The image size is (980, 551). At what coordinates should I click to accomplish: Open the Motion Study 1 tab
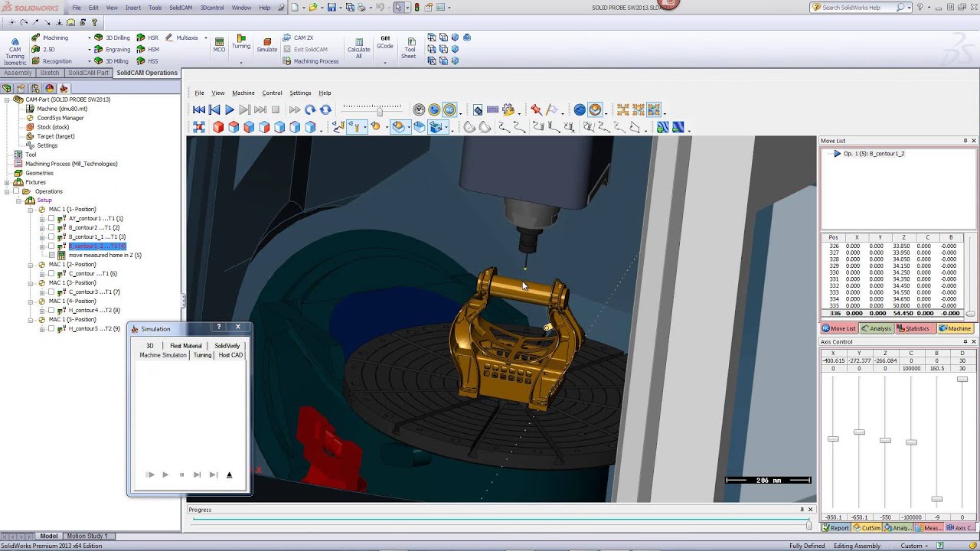pyautogui.click(x=87, y=536)
